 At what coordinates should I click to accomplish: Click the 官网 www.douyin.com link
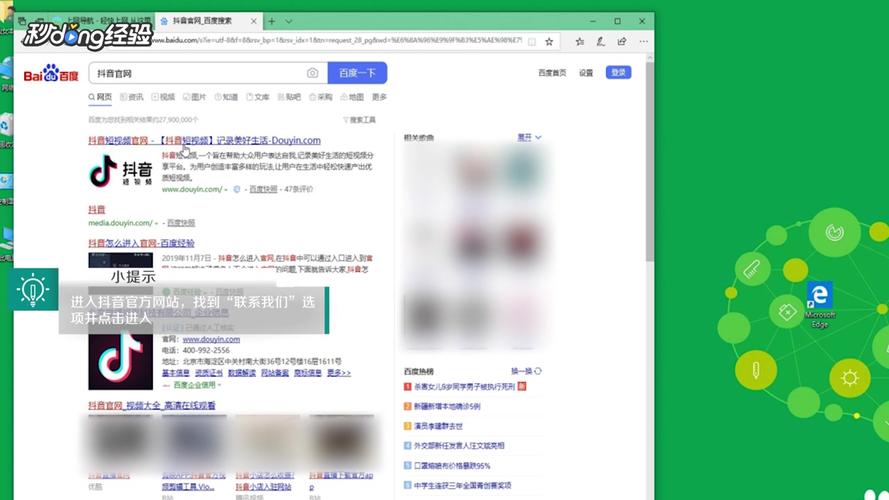pyautogui.click(x=211, y=340)
